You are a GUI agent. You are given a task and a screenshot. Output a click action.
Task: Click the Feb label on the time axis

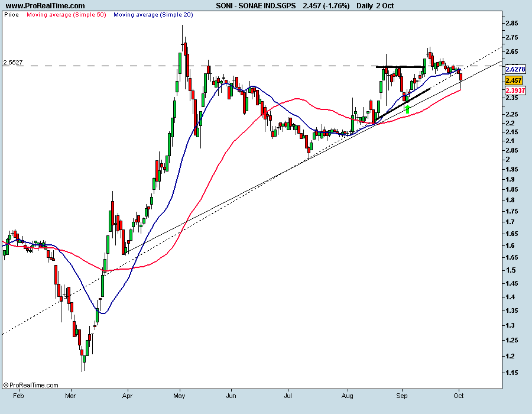[18, 396]
